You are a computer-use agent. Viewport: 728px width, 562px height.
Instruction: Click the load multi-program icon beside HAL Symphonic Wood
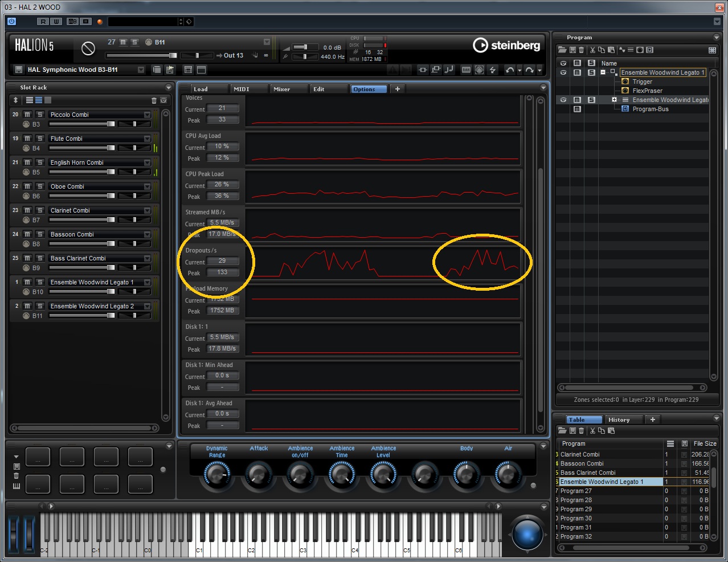coord(157,70)
